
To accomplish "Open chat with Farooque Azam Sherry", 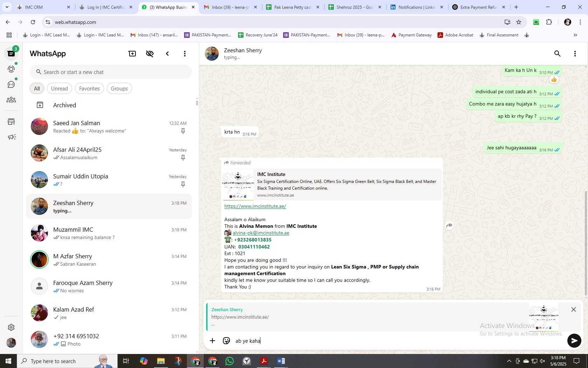I will [109, 287].
